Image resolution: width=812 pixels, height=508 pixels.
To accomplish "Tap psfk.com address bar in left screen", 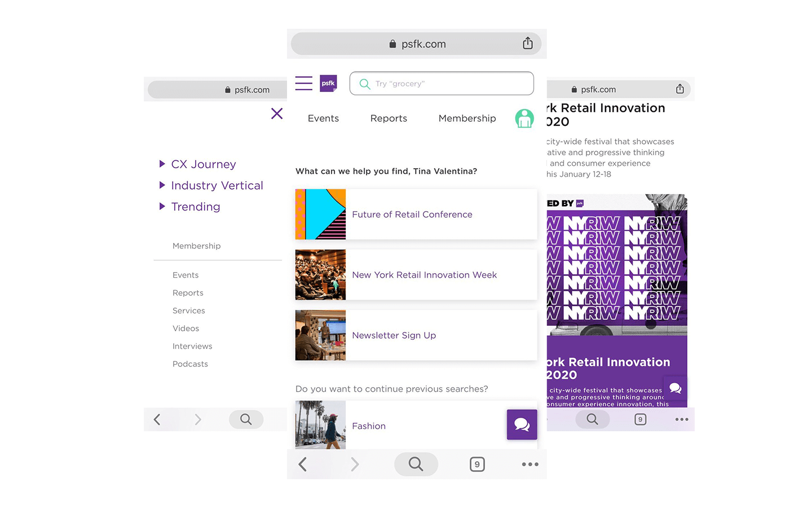I will (x=218, y=90).
